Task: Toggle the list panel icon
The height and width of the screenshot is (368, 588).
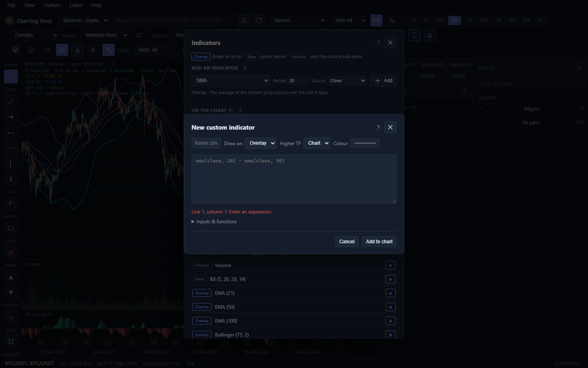Action: (62, 50)
